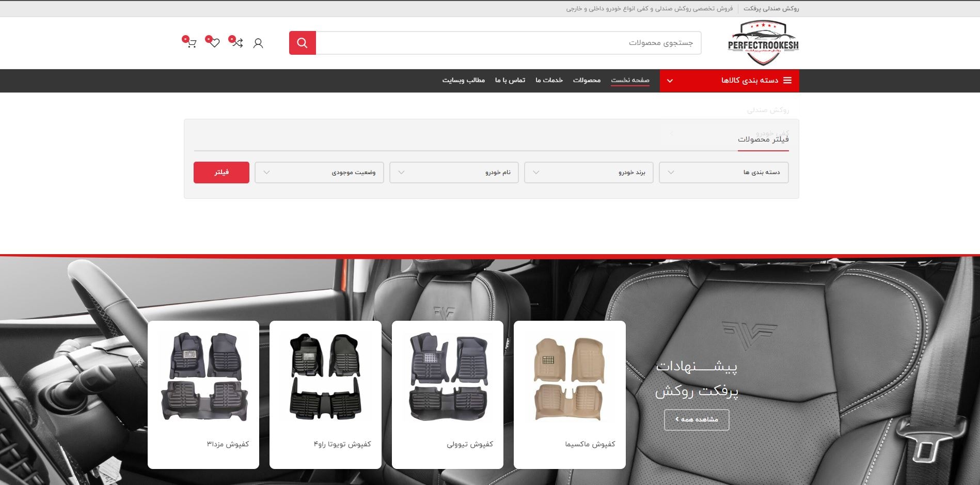Click the روکش صندلی پرفکت top bar text
This screenshot has height=485, width=980.
click(x=771, y=9)
